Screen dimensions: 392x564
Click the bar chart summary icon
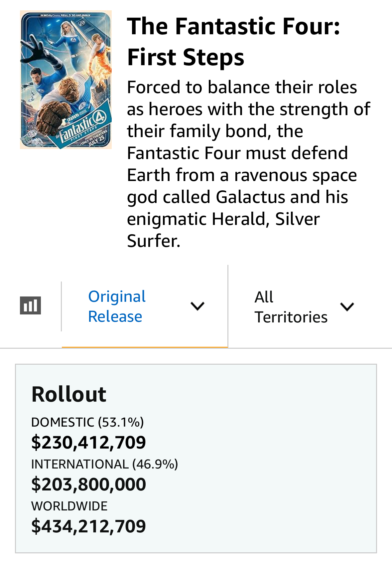pyautogui.click(x=30, y=305)
